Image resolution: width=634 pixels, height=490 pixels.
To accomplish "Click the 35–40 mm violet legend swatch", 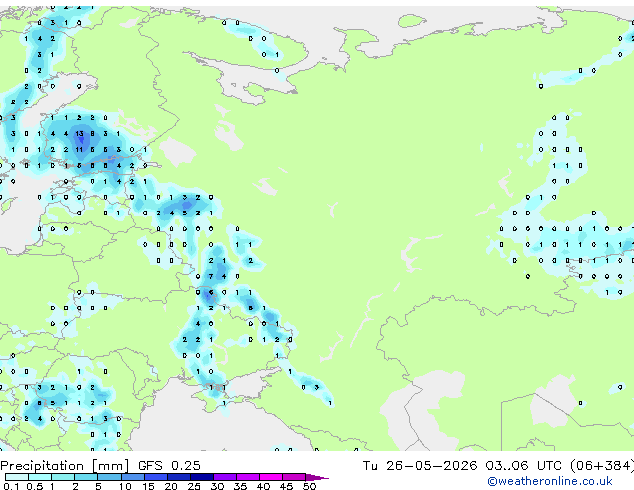I will [247, 477].
